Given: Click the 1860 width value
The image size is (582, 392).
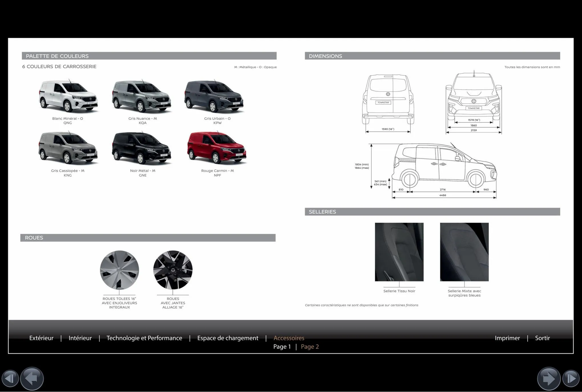Looking at the screenshot, I should [474, 125].
